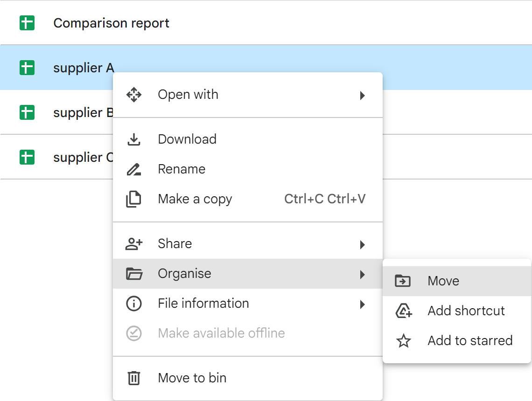532x401 pixels.
Task: Click the Add shortcut Drive icon
Action: click(404, 311)
